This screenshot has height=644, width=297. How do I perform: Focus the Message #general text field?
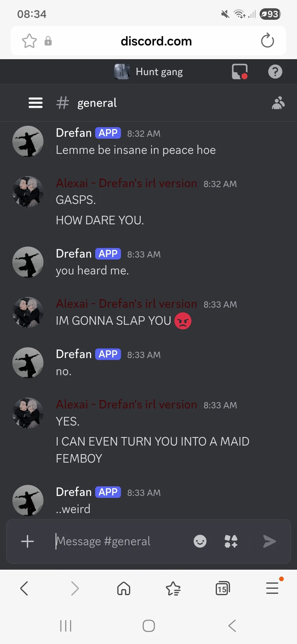point(120,541)
